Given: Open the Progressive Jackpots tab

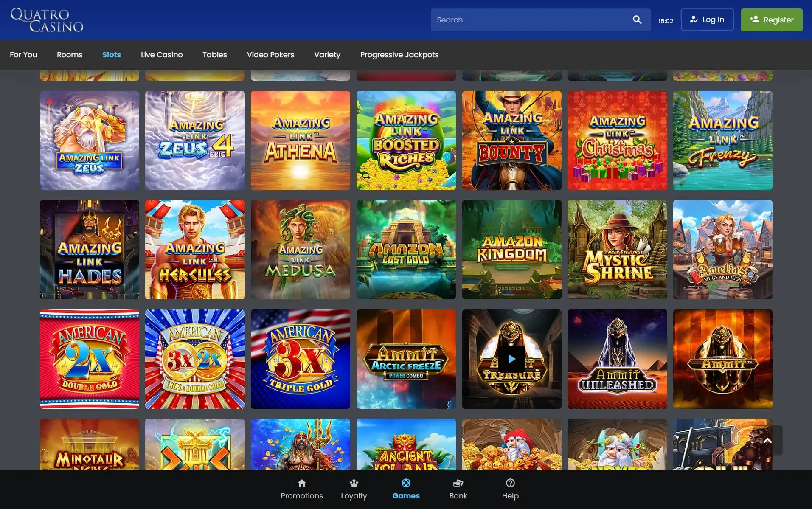Looking at the screenshot, I should [399, 55].
